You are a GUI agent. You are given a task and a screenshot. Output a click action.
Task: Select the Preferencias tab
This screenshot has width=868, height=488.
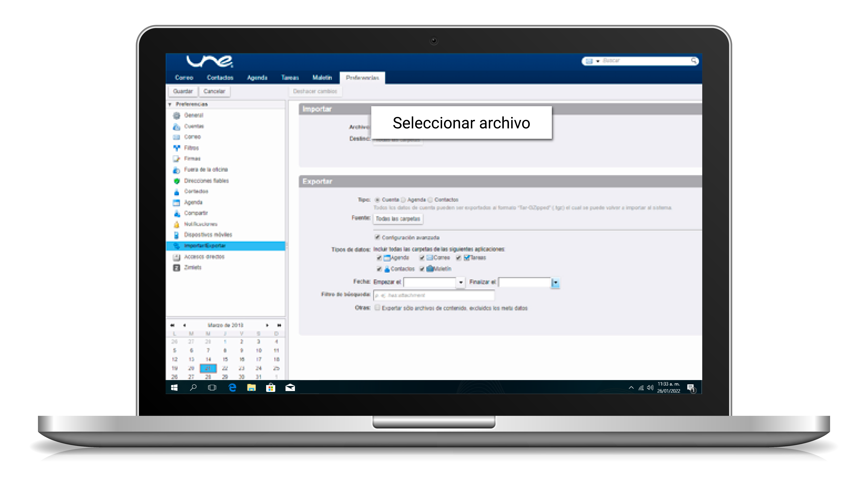pyautogui.click(x=362, y=78)
